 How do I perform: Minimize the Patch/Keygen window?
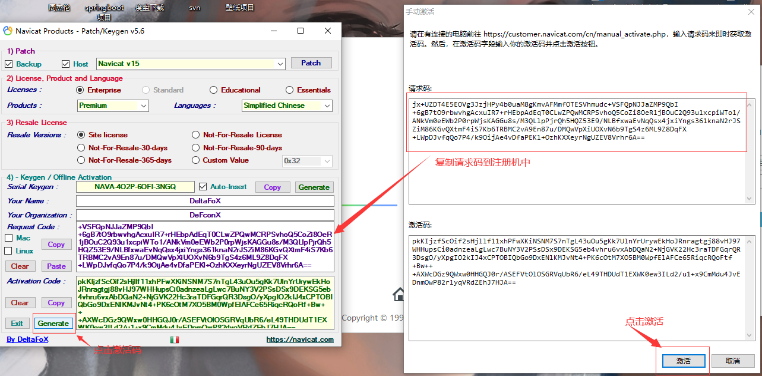[274, 31]
